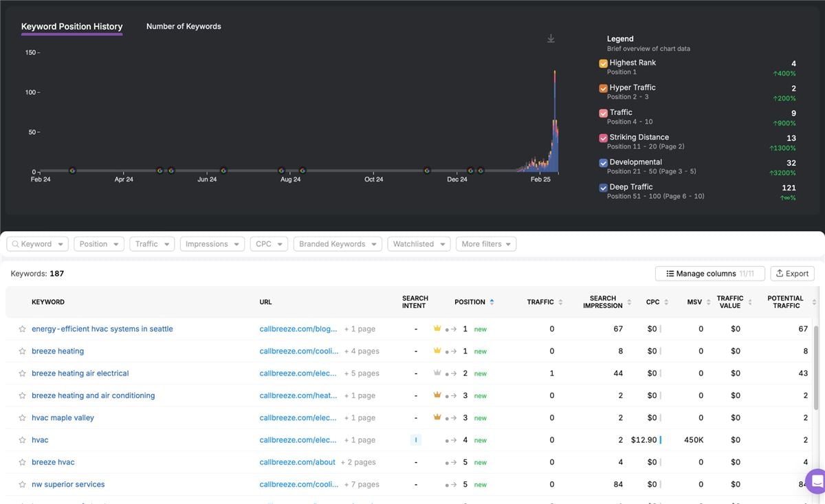825x504 pixels.
Task: Open the Traffic filter dropdown
Action: click(152, 244)
